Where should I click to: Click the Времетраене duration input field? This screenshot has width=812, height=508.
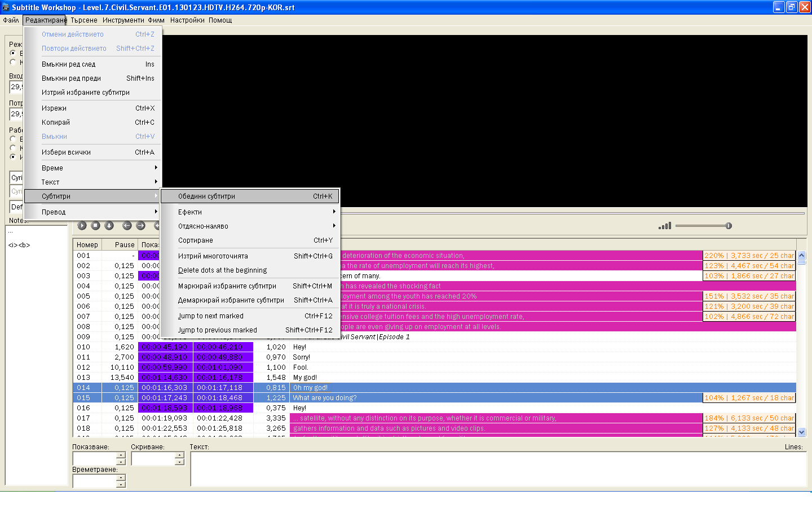(x=95, y=481)
